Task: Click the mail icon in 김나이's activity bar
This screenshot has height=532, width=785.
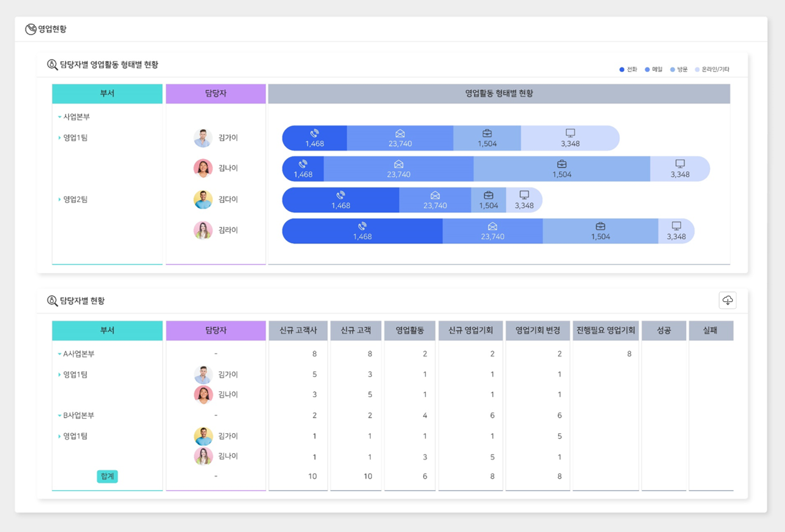Action: coord(398,164)
